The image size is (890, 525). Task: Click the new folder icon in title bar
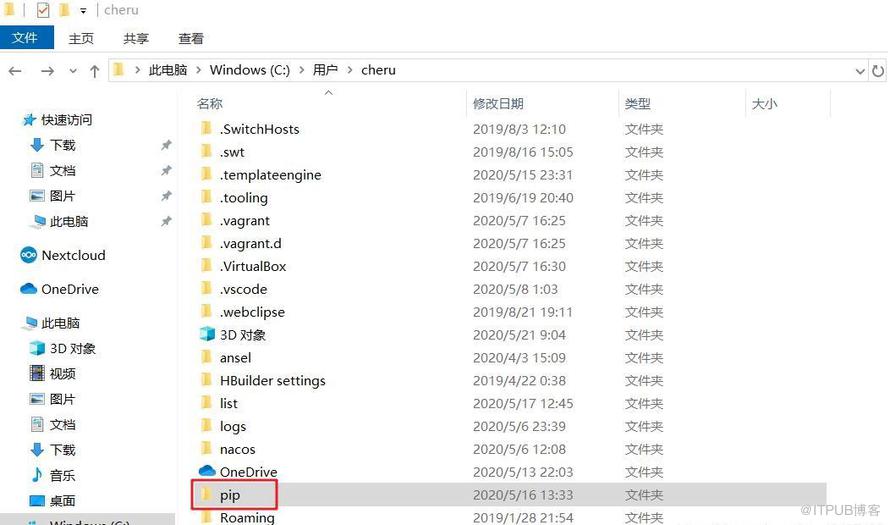coord(64,10)
